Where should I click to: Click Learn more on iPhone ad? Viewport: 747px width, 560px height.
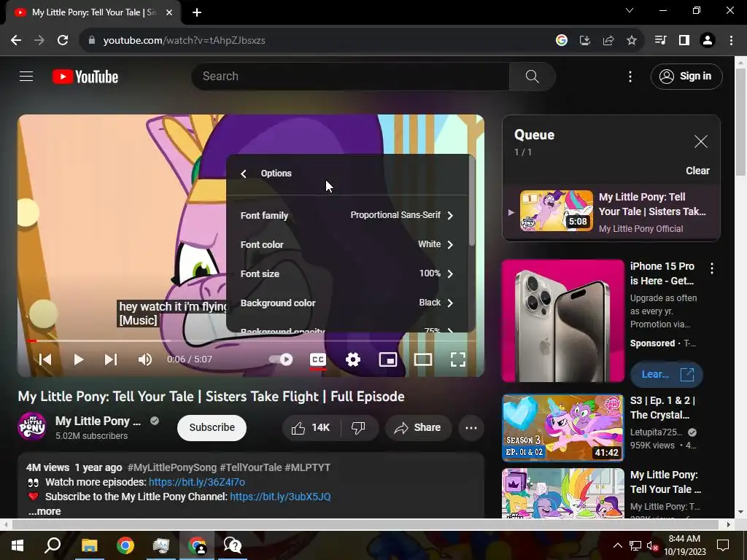click(667, 374)
